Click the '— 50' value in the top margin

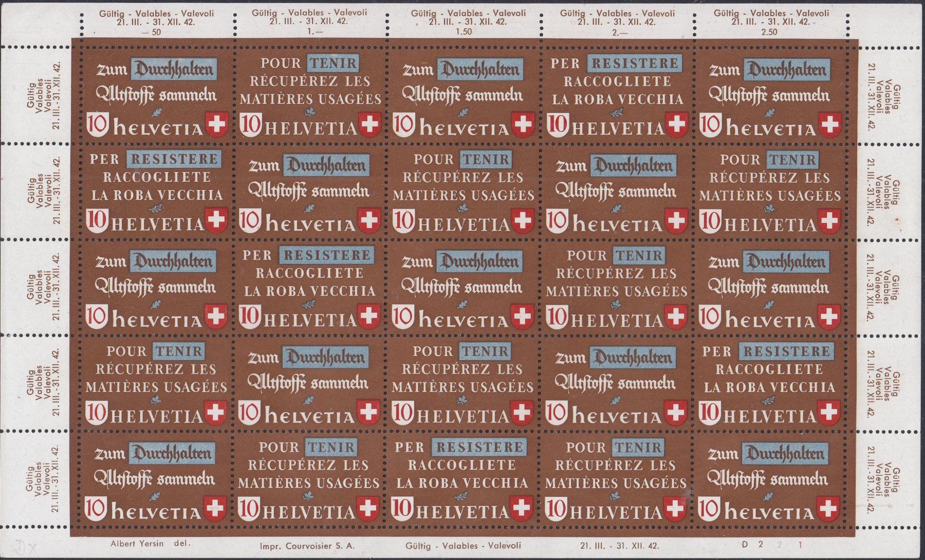(x=155, y=32)
